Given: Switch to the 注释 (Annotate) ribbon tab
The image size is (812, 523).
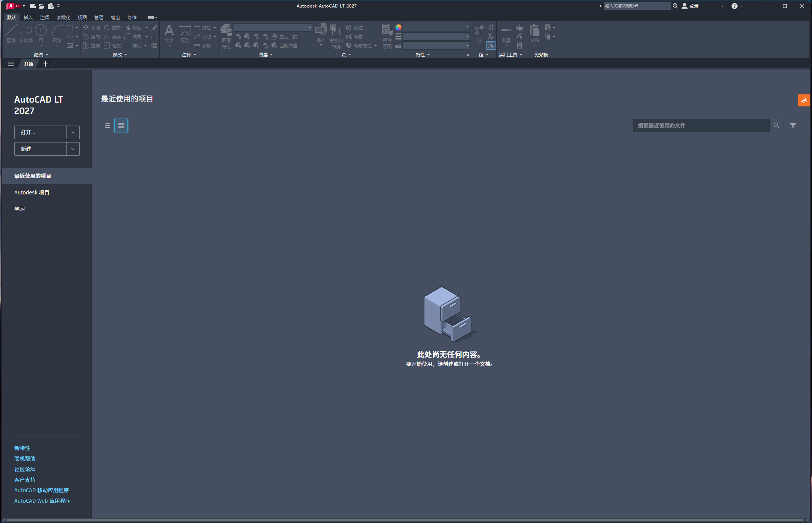Looking at the screenshot, I should [45, 18].
